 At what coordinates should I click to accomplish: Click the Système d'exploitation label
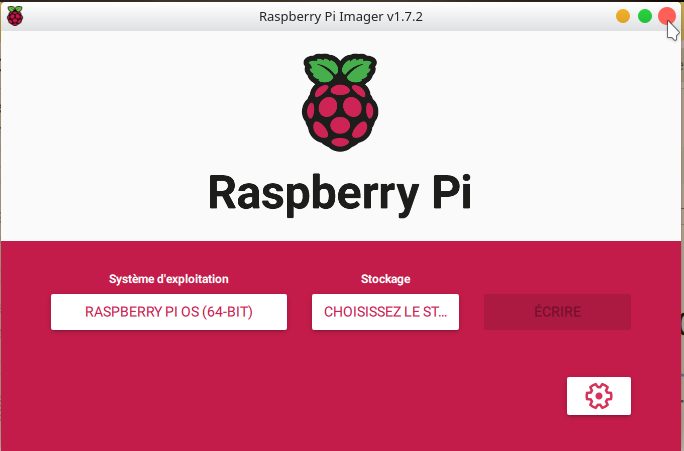(169, 279)
